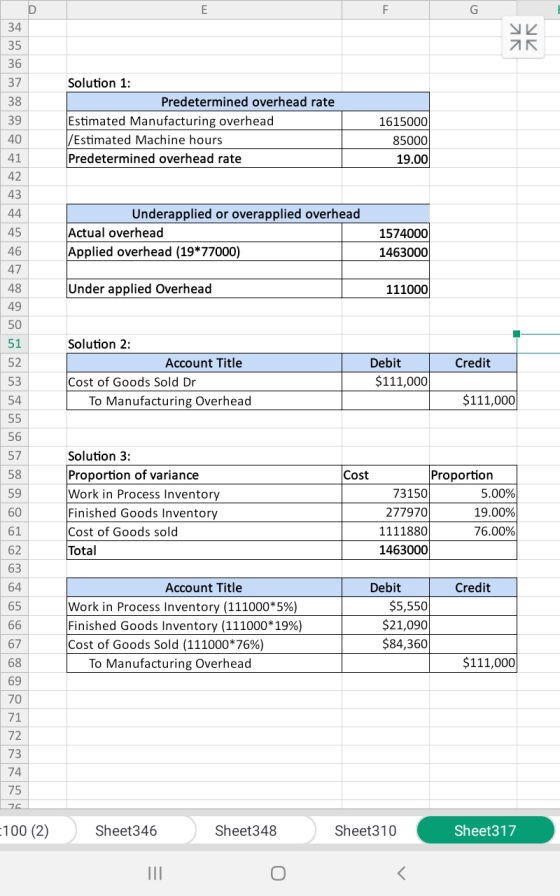
Task: Click the 'Under applied Overhead' cell
Action: [204, 289]
